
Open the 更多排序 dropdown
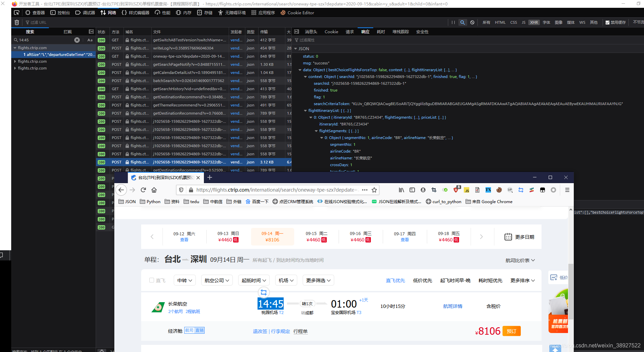[523, 280]
